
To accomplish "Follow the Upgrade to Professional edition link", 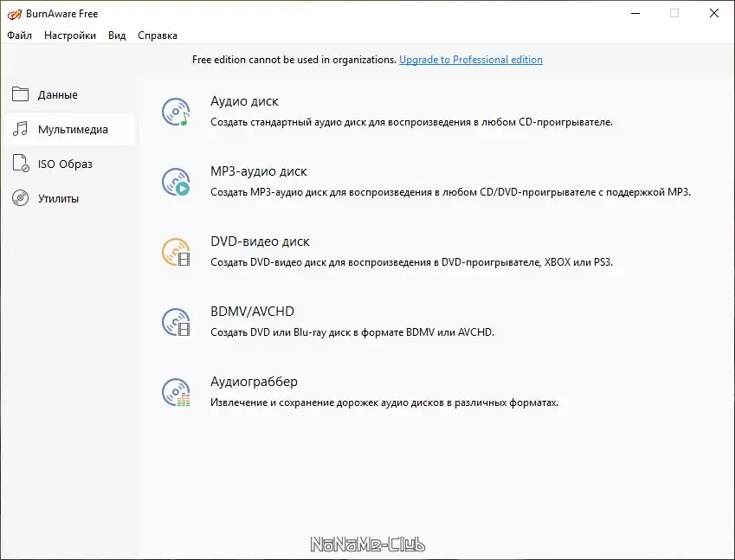I will click(x=471, y=60).
